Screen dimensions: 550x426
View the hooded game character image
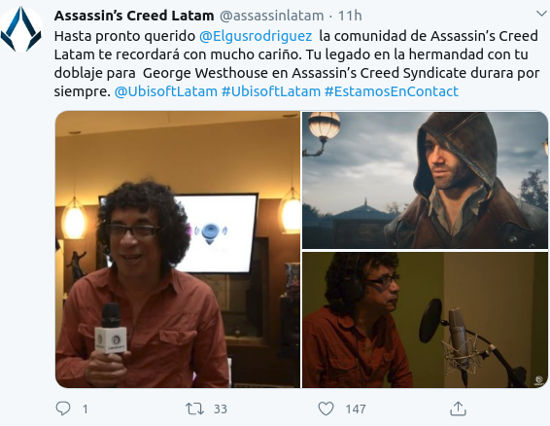(x=425, y=180)
